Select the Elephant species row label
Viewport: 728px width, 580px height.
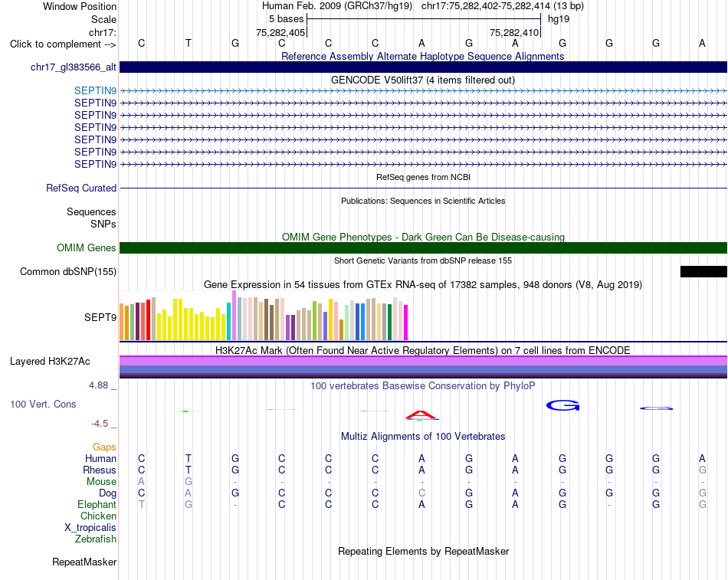[97, 504]
